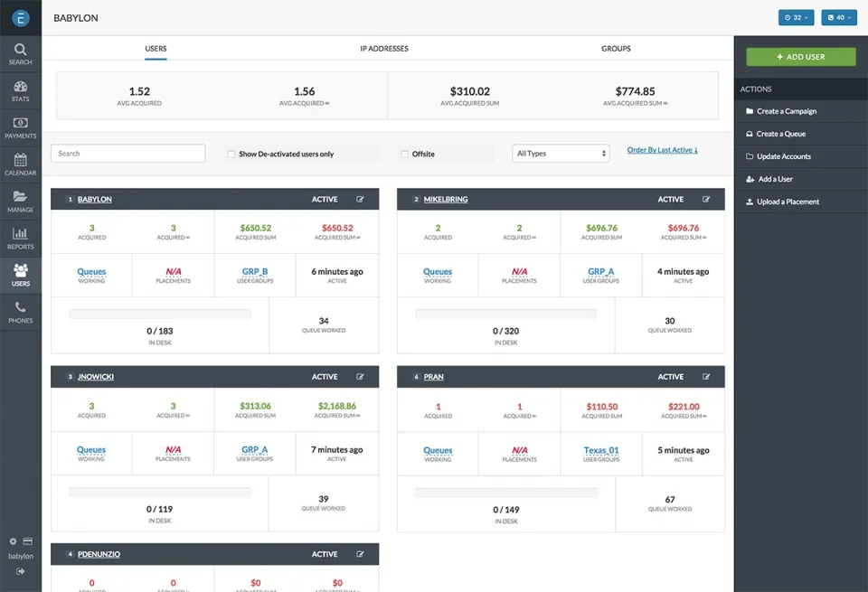
Task: Click the BABYLON in-desk progress bar
Action: [160, 315]
